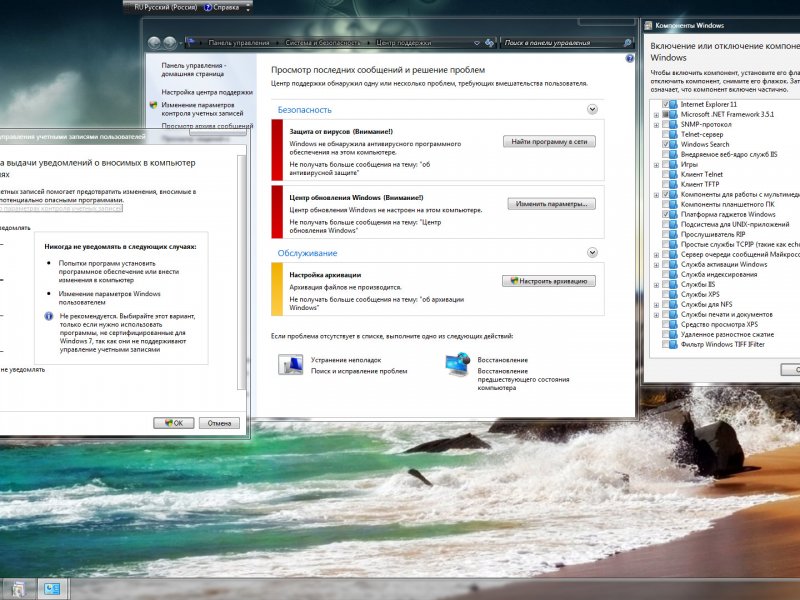Expand the SNMP-протокол node
This screenshot has width=800, height=600.
[x=657, y=124]
